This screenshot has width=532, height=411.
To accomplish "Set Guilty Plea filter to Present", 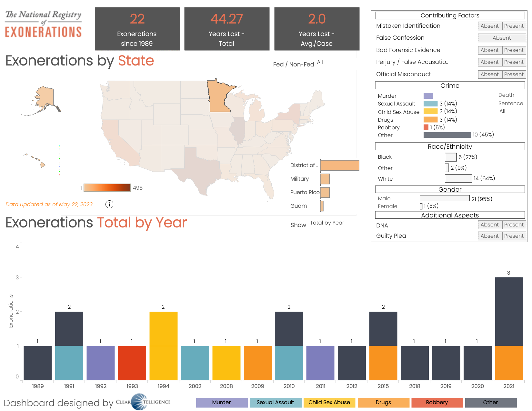I will (x=514, y=236).
